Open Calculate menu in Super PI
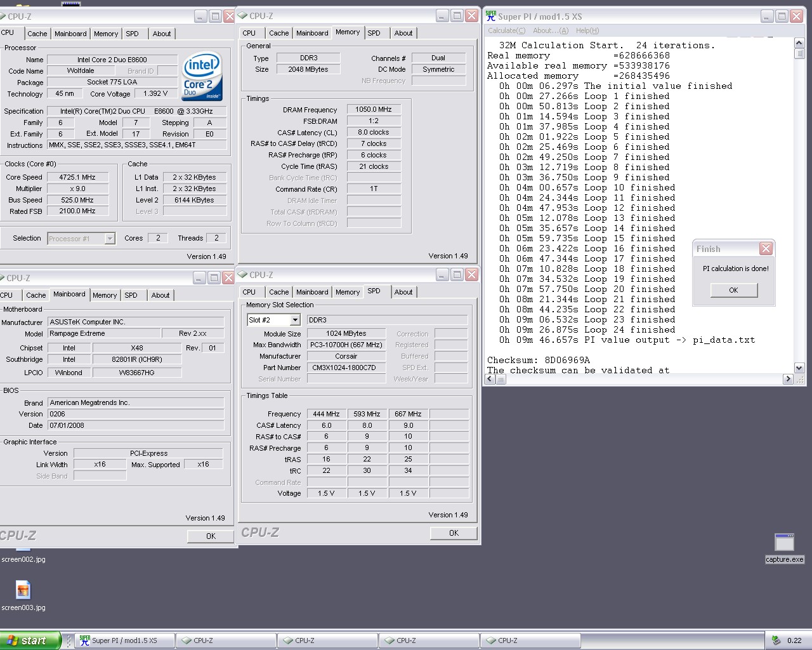812x650 pixels. (506, 30)
